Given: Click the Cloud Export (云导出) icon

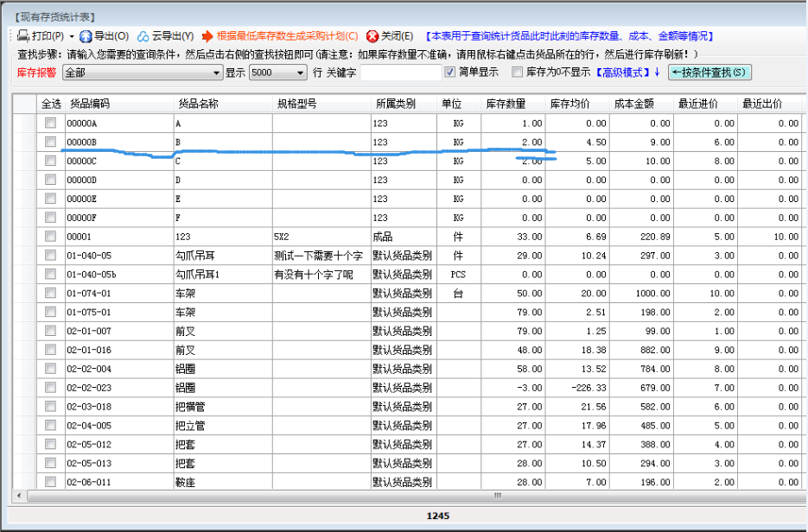Looking at the screenshot, I should (x=143, y=36).
